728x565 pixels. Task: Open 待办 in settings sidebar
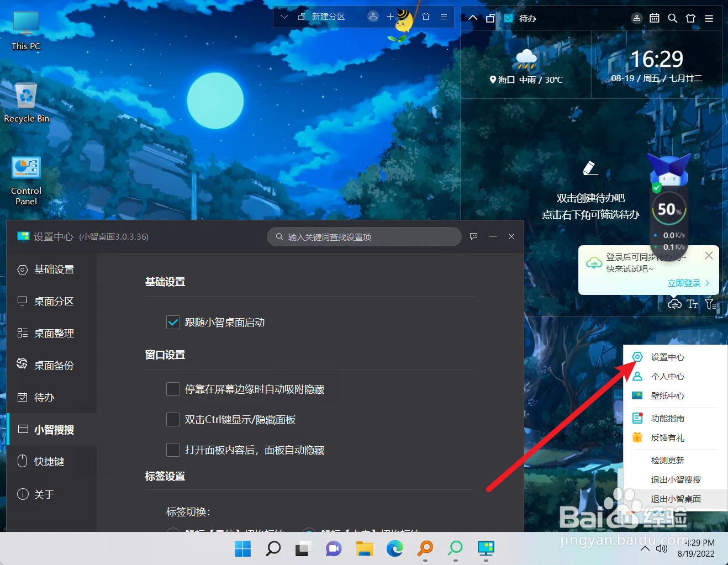click(x=52, y=398)
